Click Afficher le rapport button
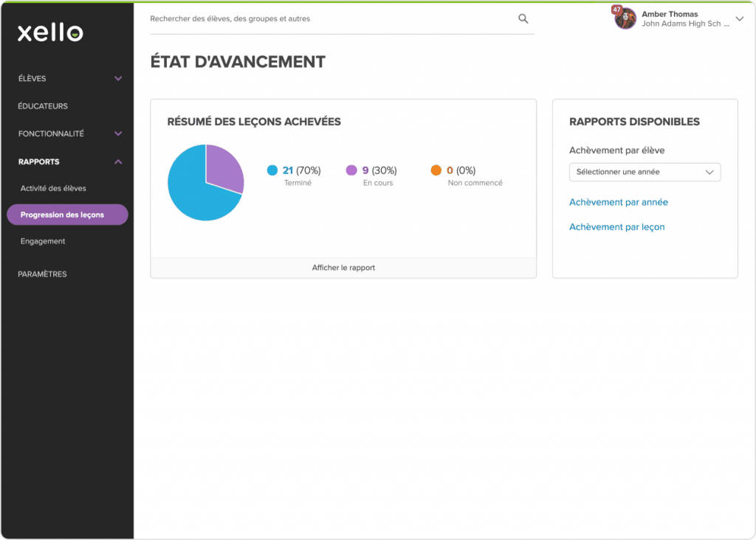The image size is (756, 540). (343, 268)
